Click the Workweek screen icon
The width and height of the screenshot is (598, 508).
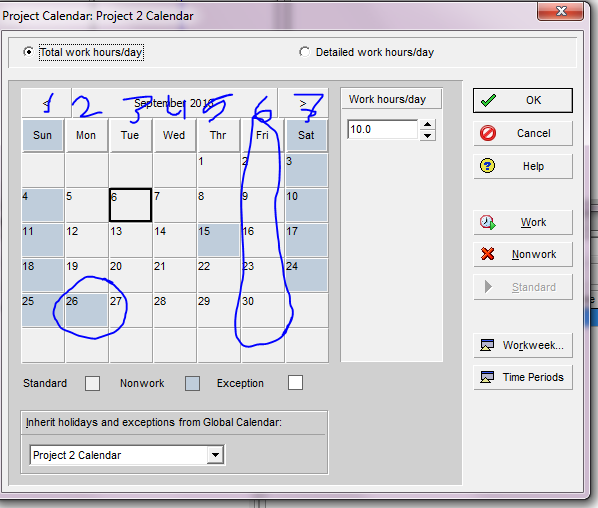pos(487,345)
